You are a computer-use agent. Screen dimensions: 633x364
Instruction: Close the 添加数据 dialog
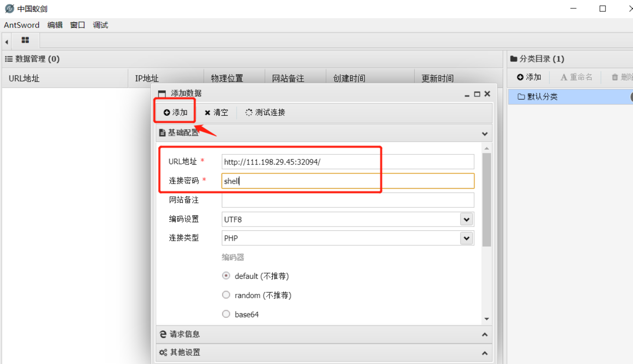487,94
